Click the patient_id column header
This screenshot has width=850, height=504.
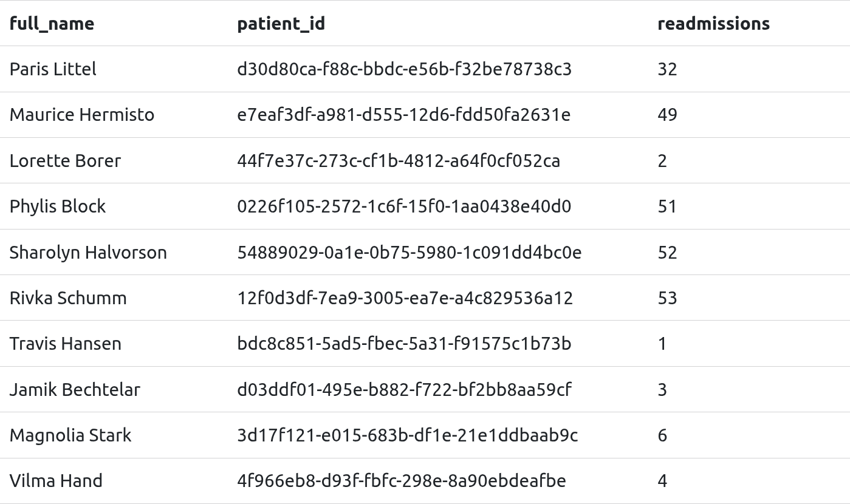281,24
